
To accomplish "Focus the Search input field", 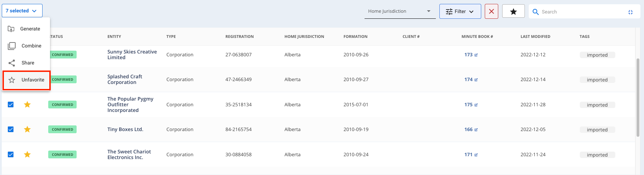I will (582, 12).
